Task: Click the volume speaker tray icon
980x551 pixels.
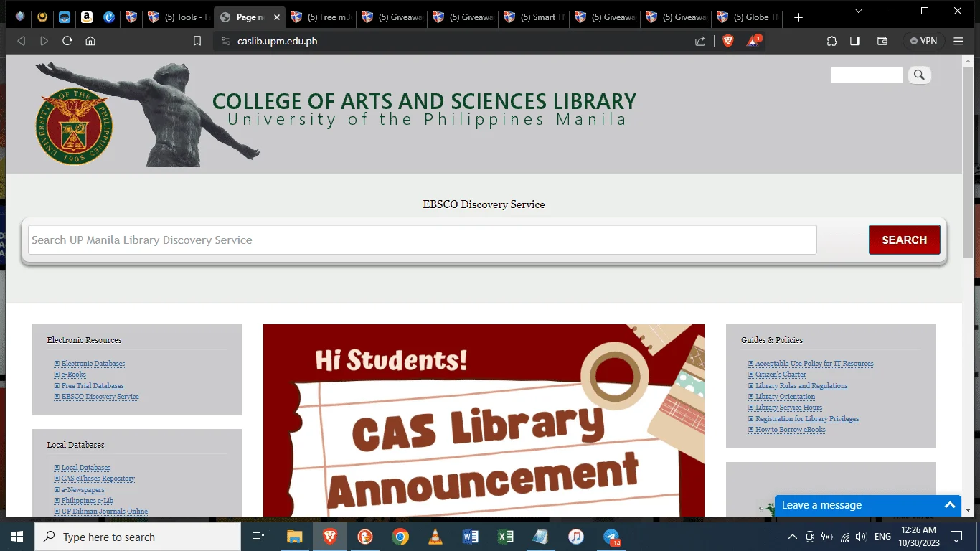Action: [862, 537]
